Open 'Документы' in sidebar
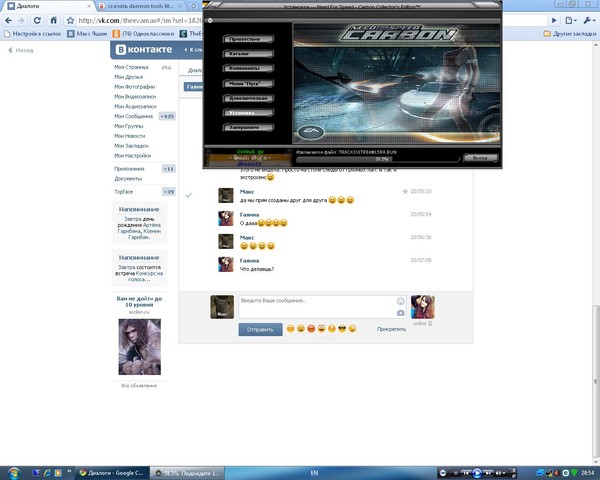This screenshot has height=480, width=600. point(128,179)
